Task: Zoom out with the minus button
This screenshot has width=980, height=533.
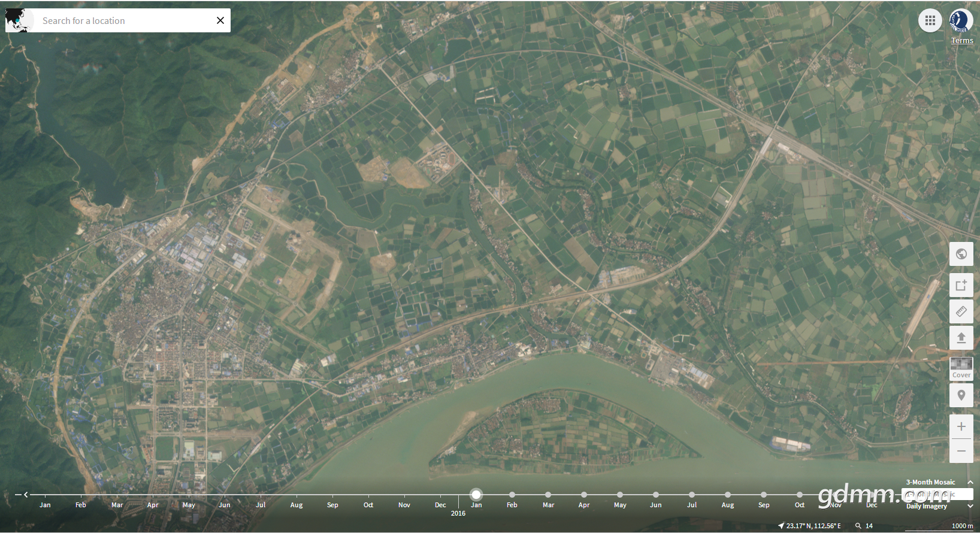Action: click(x=961, y=451)
